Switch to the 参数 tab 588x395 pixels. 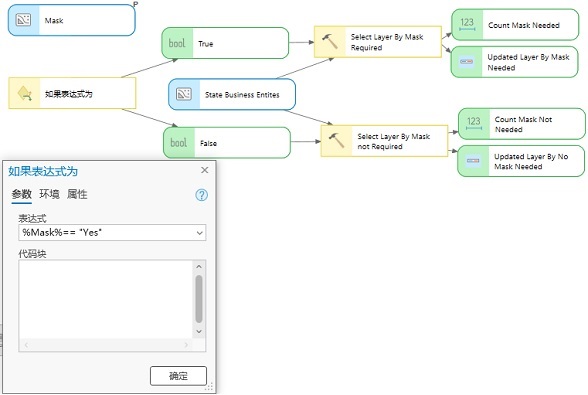pos(21,194)
